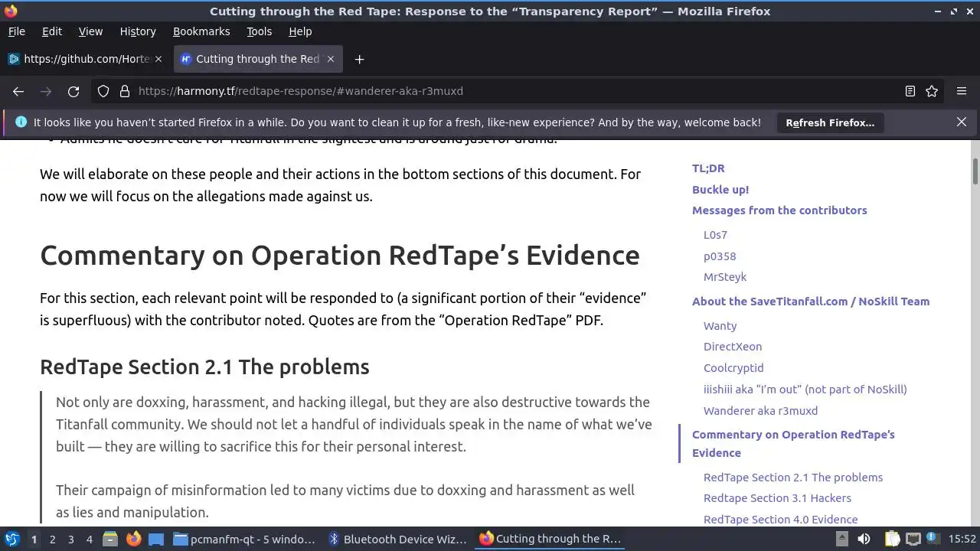
Task: Close the Cutting through the Red tab
Action: pyautogui.click(x=331, y=59)
